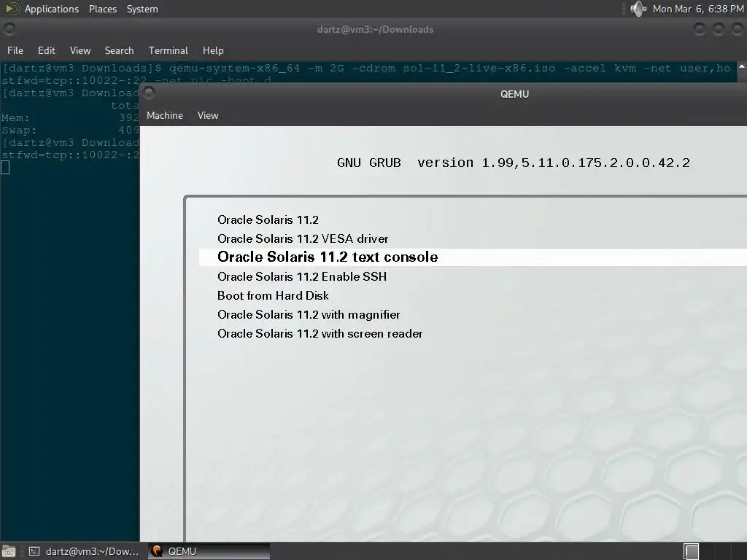Open the Applications menu in top panel
Screen dimensions: 747x560
[x=52, y=9]
